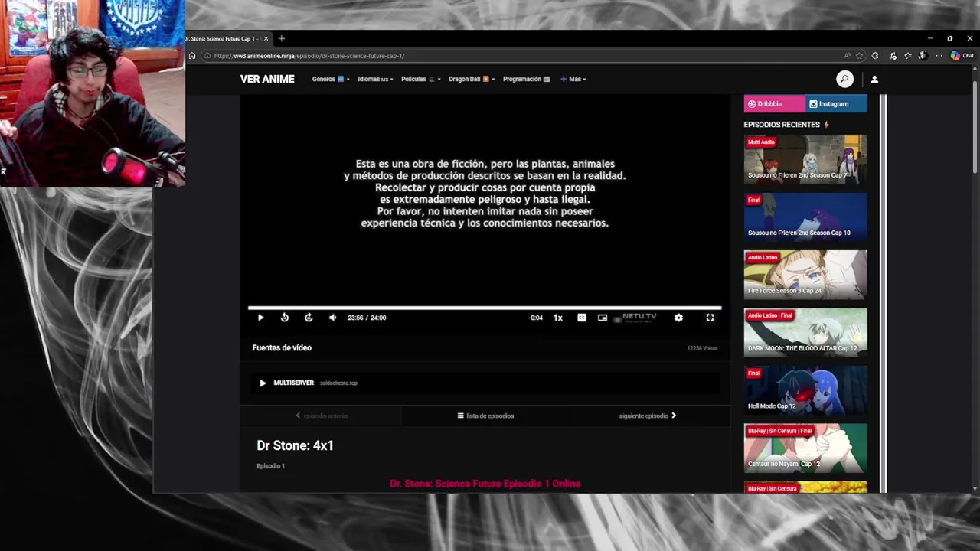Expand the Idiomas menu
Viewport: 980px width, 551px height.
(375, 79)
